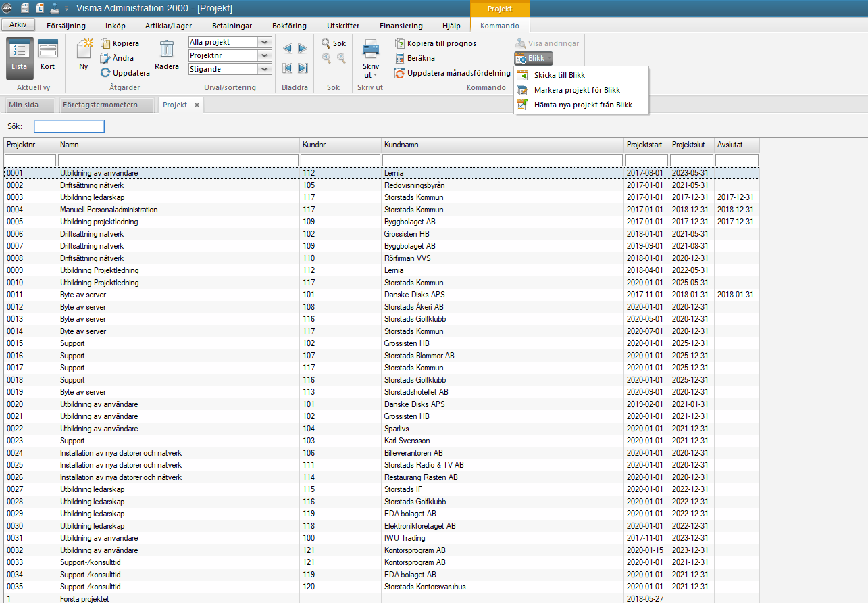Sort by Namn column header
The width and height of the screenshot is (868, 603).
pyautogui.click(x=178, y=145)
